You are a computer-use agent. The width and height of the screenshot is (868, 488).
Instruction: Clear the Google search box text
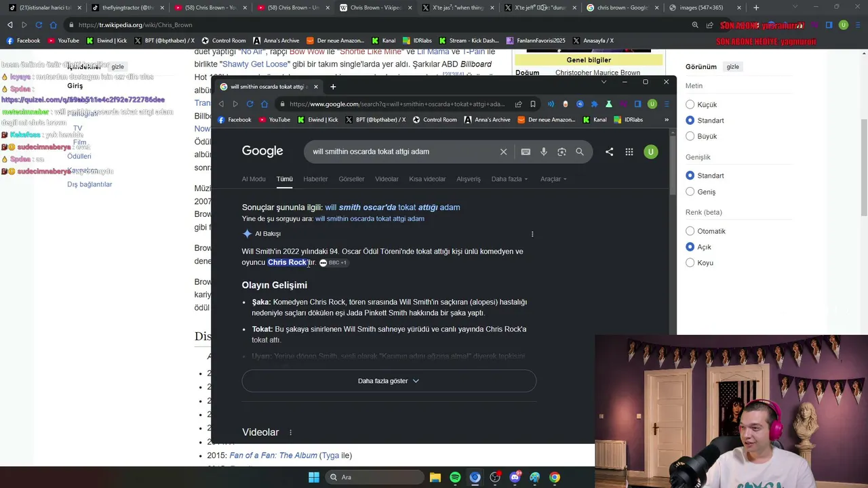tap(503, 152)
